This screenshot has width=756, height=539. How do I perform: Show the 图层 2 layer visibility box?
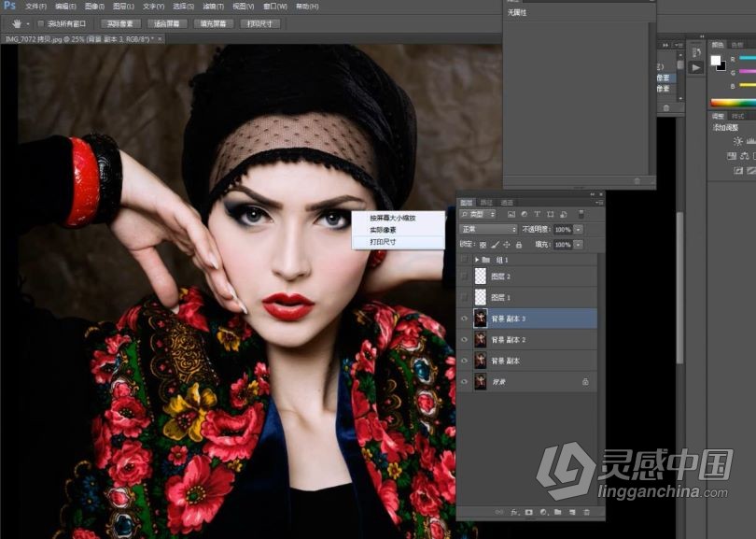tap(464, 276)
